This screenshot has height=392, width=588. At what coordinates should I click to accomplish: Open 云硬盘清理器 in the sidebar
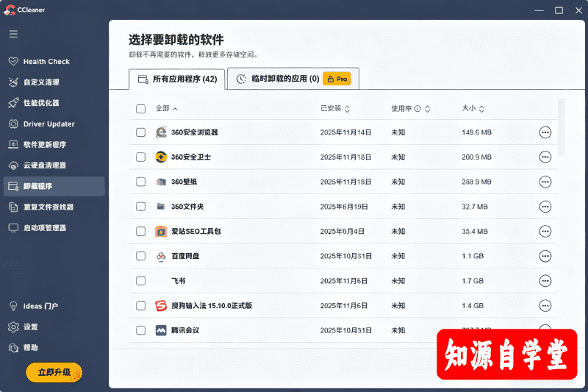tap(38, 165)
